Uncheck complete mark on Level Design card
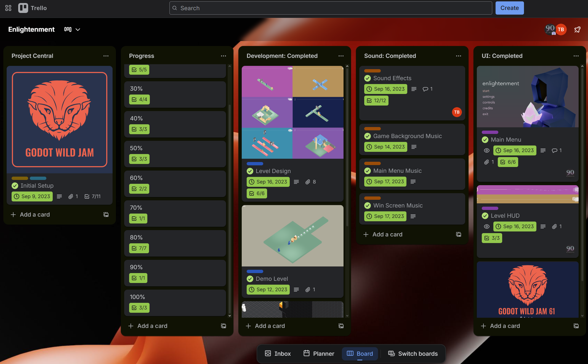Screen dimensions: 588x364 250,171
